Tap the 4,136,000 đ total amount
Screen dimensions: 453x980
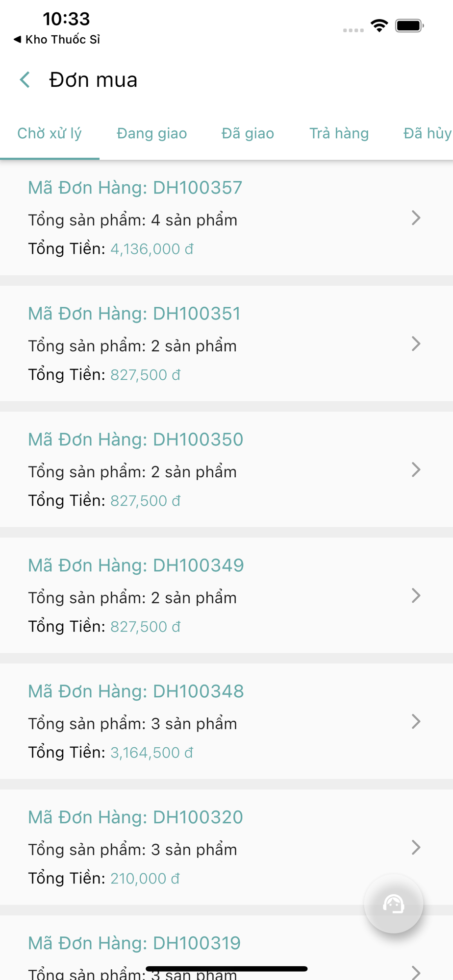pyautogui.click(x=151, y=249)
